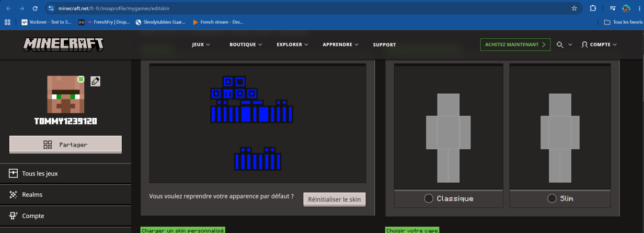Expand the EXPLORER menu
The image size is (644, 233).
pos(292,45)
